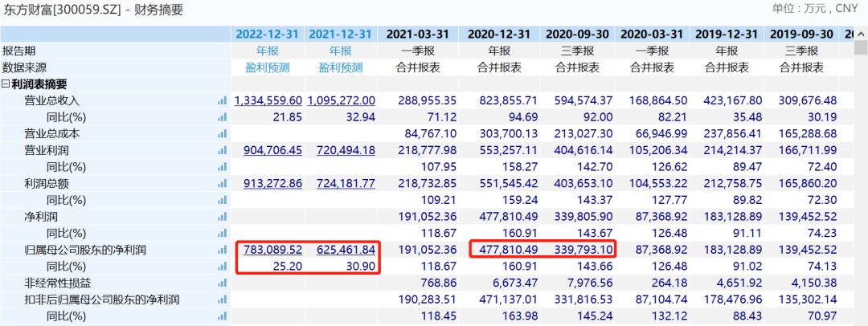Collapse the 利润表摘要 section
This screenshot has height=326, width=868.
pyautogui.click(x=6, y=84)
